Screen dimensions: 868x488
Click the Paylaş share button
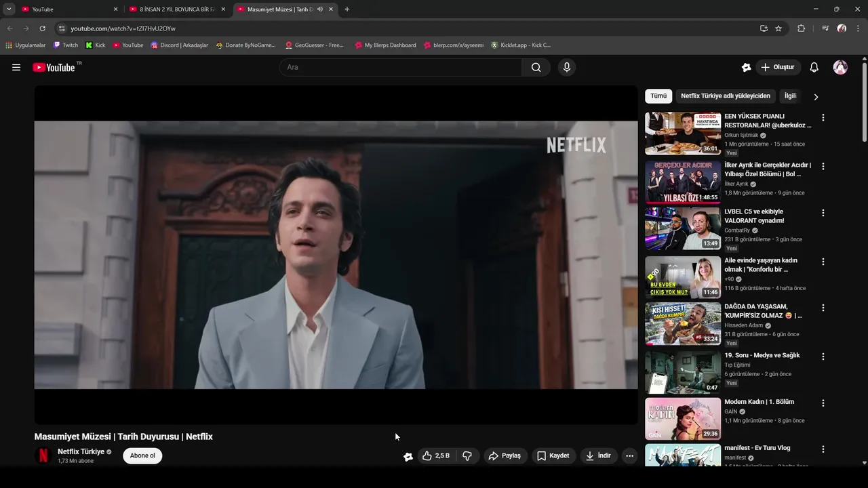505,456
